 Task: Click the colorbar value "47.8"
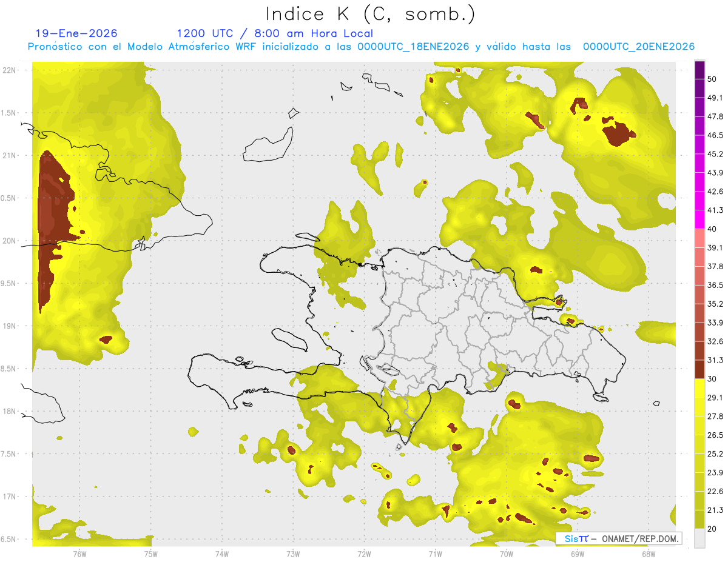715,116
